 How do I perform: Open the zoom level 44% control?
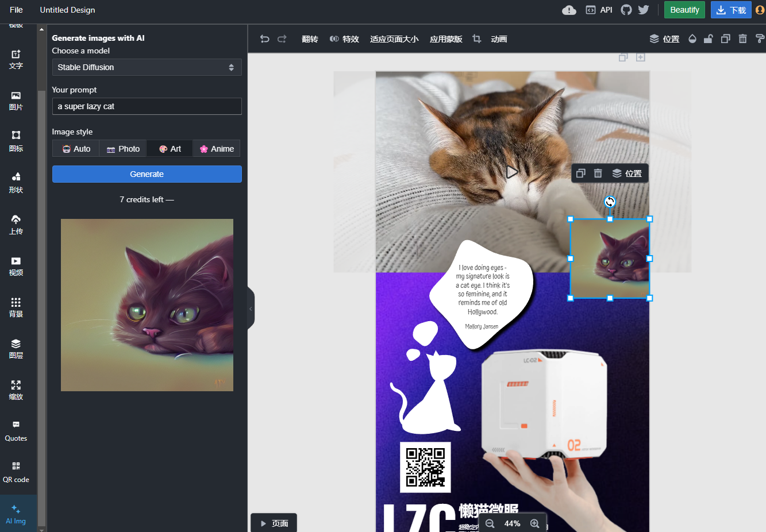tap(513, 523)
